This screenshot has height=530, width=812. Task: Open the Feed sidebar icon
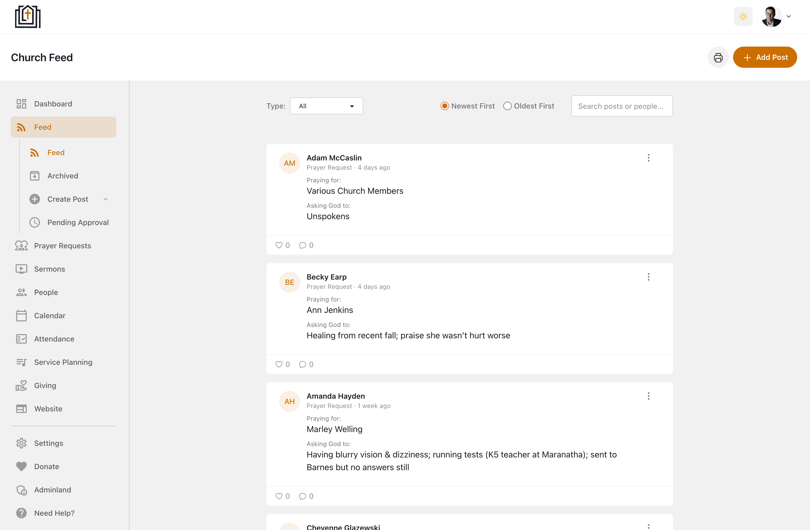coord(21,127)
